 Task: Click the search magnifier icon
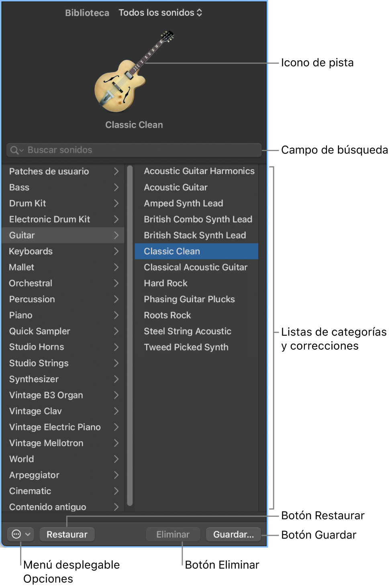point(14,150)
